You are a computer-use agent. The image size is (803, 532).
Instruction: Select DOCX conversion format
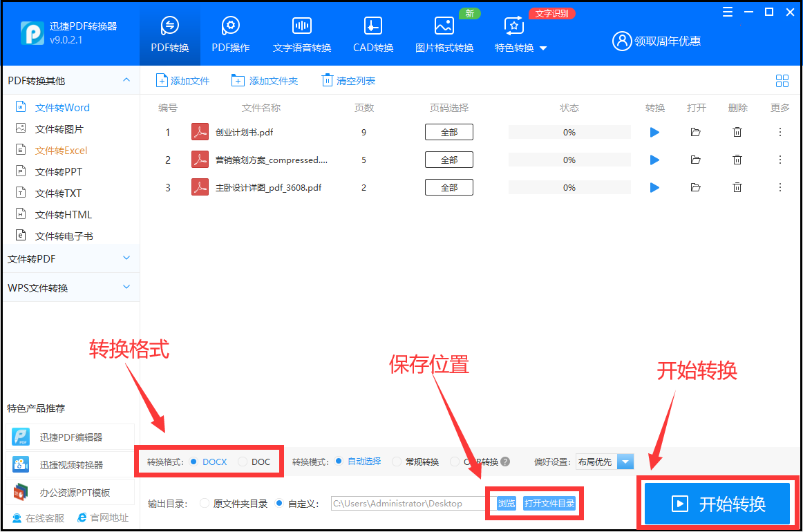(x=193, y=462)
